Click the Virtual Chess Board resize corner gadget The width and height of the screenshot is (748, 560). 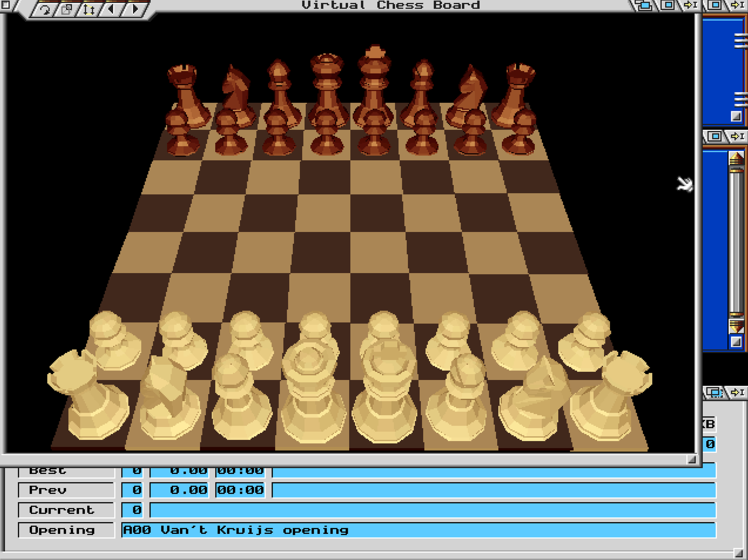692,460
